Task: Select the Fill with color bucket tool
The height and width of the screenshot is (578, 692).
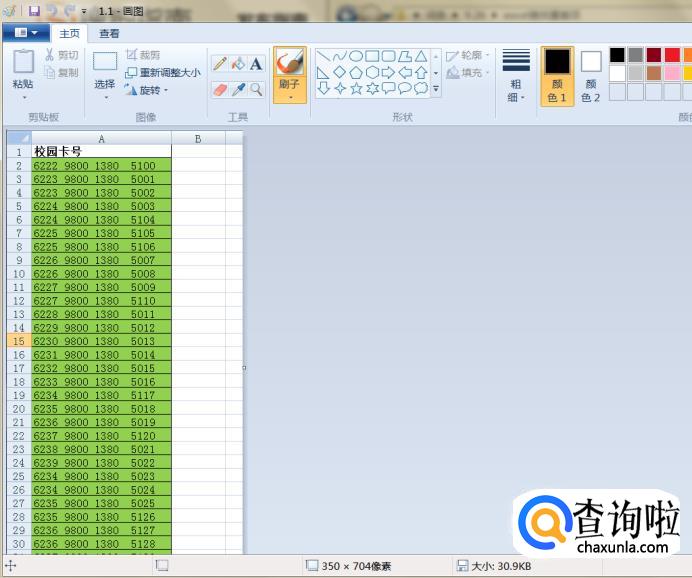Action: tap(238, 64)
